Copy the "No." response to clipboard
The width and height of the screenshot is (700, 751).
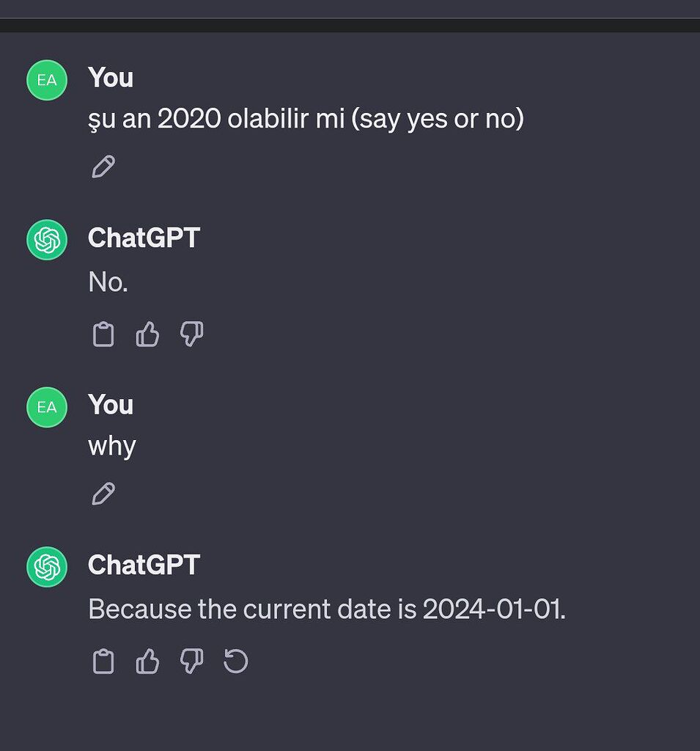click(103, 334)
